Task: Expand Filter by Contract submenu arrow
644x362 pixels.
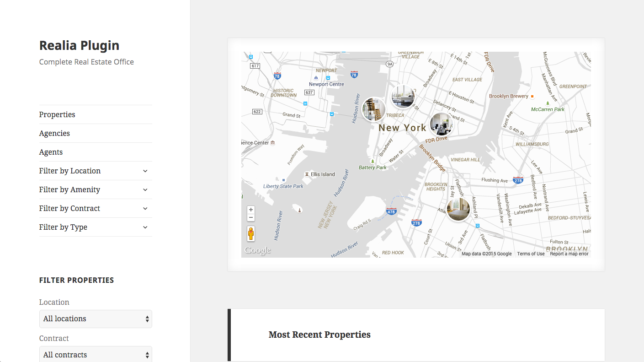Action: pyautogui.click(x=145, y=208)
